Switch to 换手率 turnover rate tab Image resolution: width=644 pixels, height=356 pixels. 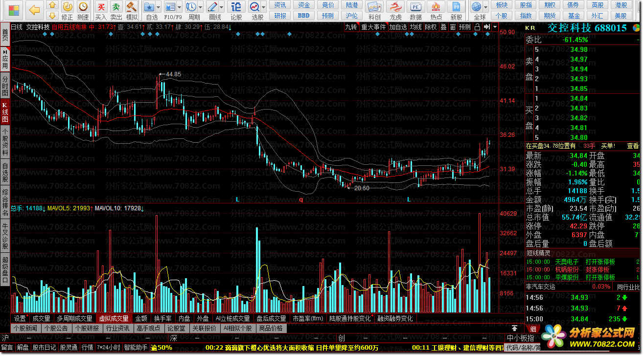163,318
